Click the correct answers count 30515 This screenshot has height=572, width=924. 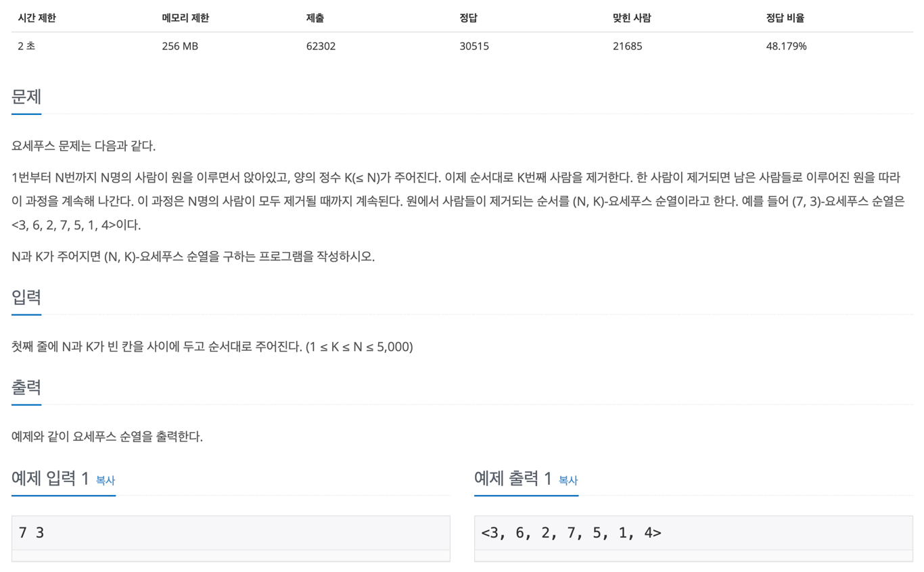[x=473, y=47]
